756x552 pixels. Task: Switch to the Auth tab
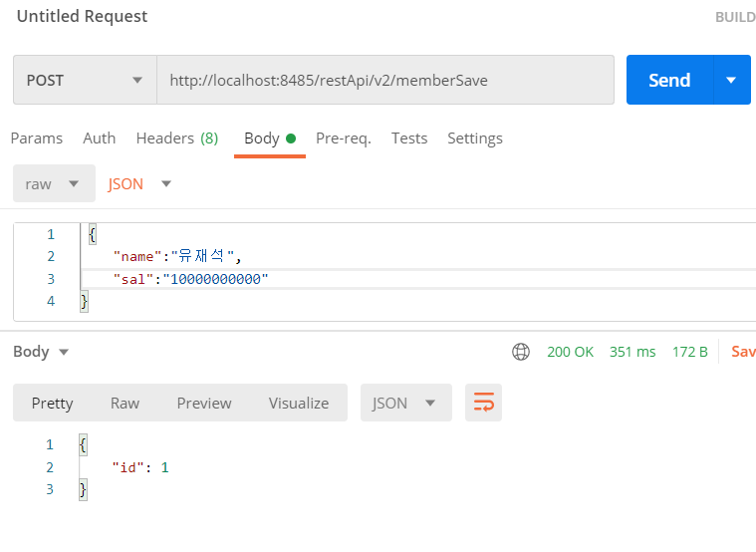point(100,138)
